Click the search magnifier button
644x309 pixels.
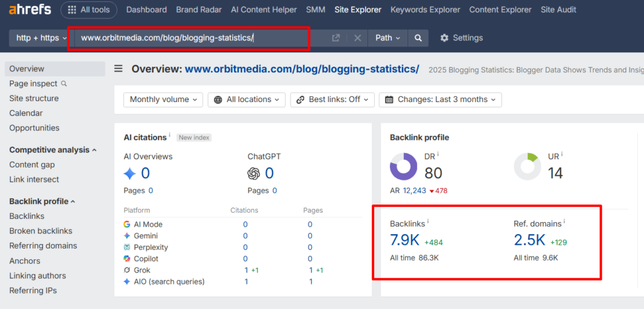(x=418, y=38)
